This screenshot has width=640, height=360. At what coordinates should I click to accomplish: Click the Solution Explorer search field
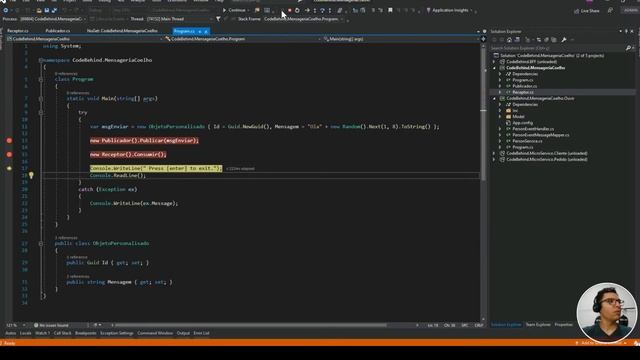pos(558,48)
